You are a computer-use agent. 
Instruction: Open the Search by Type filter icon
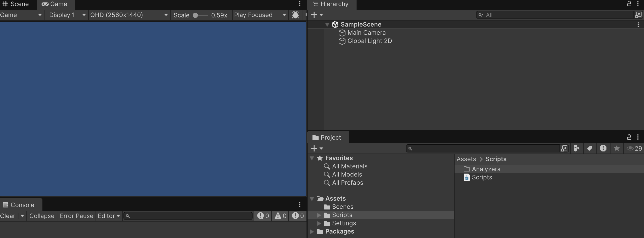pyautogui.click(x=577, y=149)
